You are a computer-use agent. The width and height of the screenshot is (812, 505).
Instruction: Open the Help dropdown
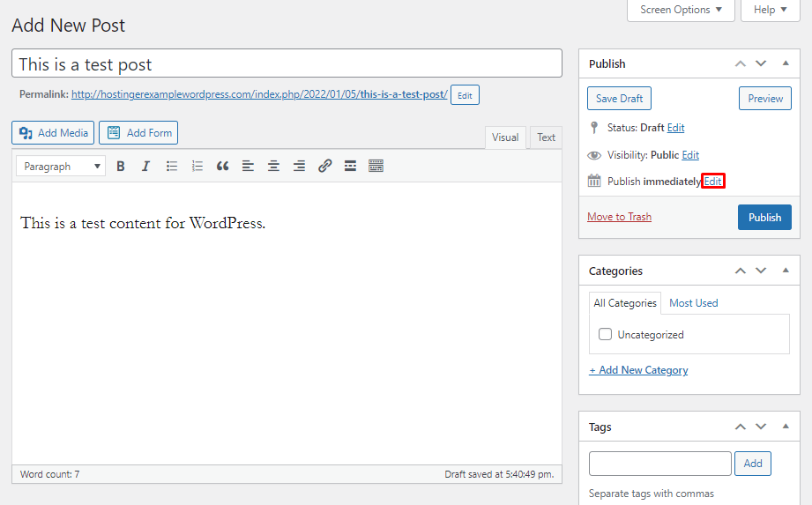[770, 10]
